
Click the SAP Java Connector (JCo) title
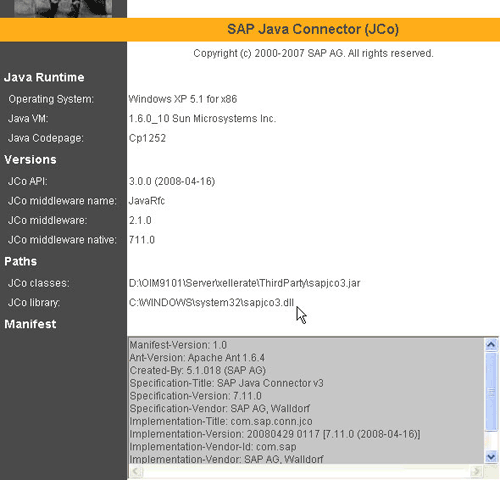[313, 29]
